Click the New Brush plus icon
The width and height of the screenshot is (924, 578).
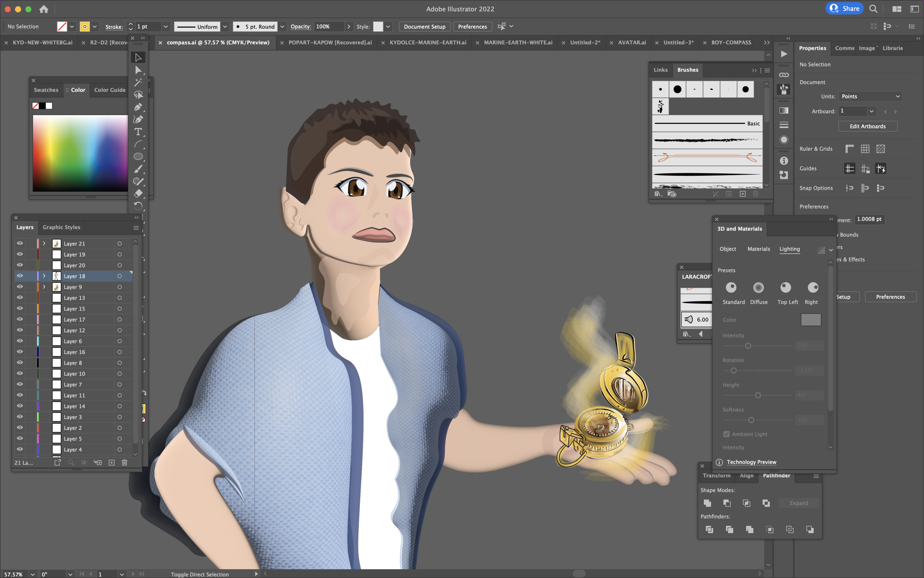[x=743, y=194]
